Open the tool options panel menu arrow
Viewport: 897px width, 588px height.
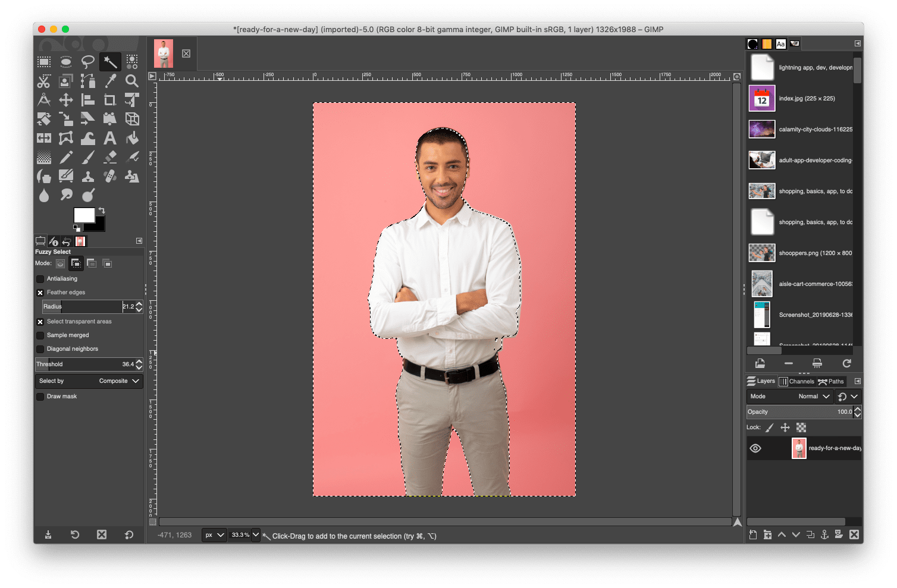point(139,241)
